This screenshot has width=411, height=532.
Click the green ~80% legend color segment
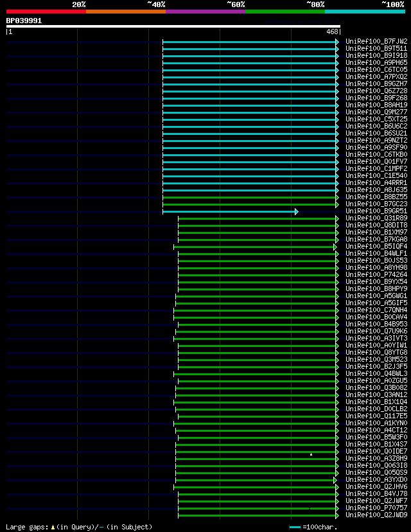pyautogui.click(x=285, y=12)
